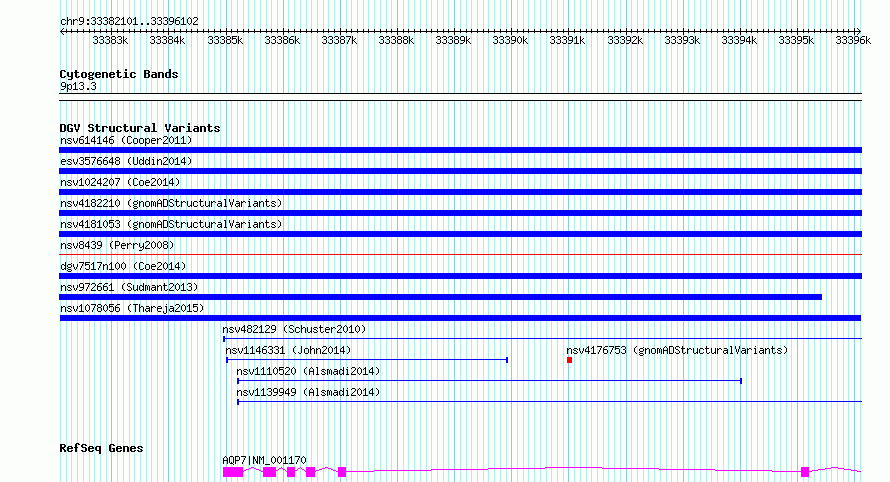
Task: Open the nsv1078056 (Thareja2015) label
Action: (x=132, y=308)
